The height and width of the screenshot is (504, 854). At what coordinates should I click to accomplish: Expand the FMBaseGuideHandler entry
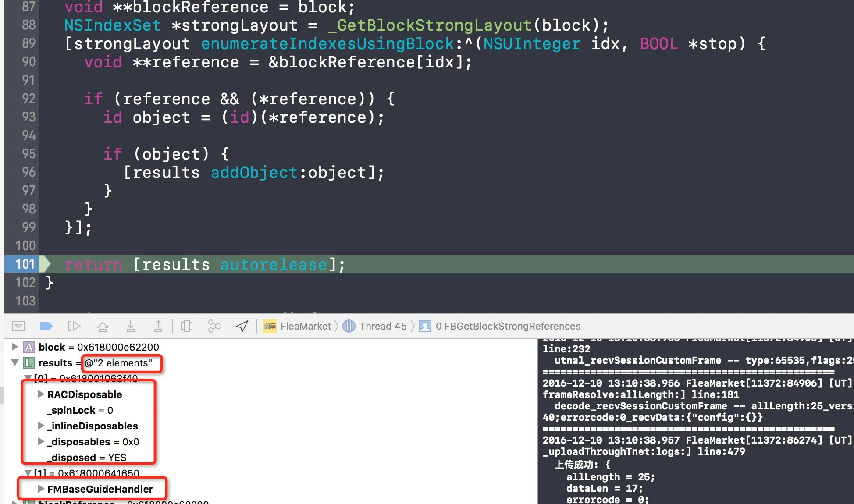point(41,489)
